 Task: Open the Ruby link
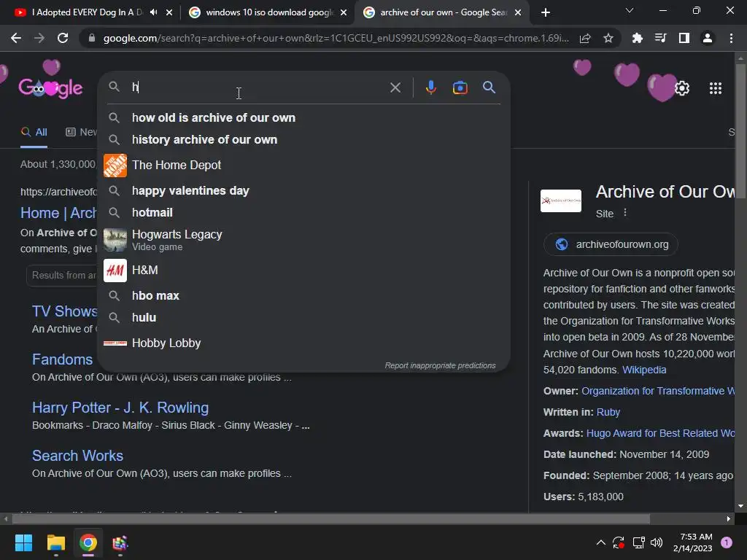pyautogui.click(x=608, y=412)
